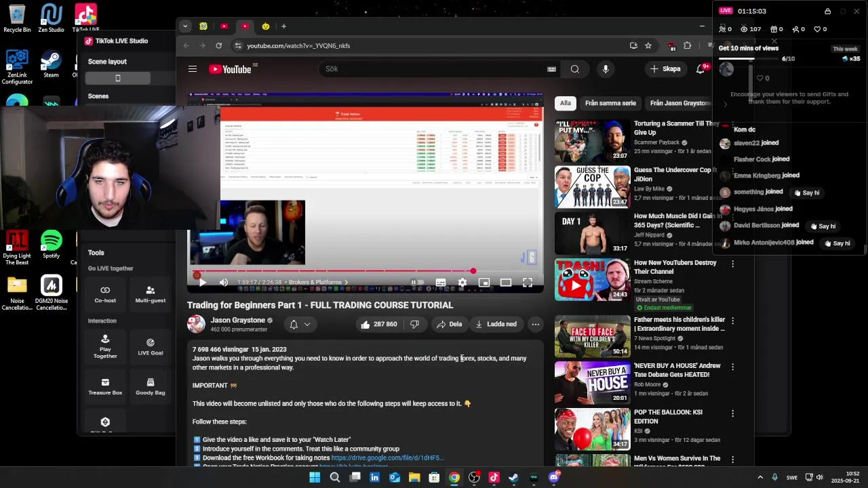Start voice search with microphone icon
868x488 pixels.
point(606,69)
